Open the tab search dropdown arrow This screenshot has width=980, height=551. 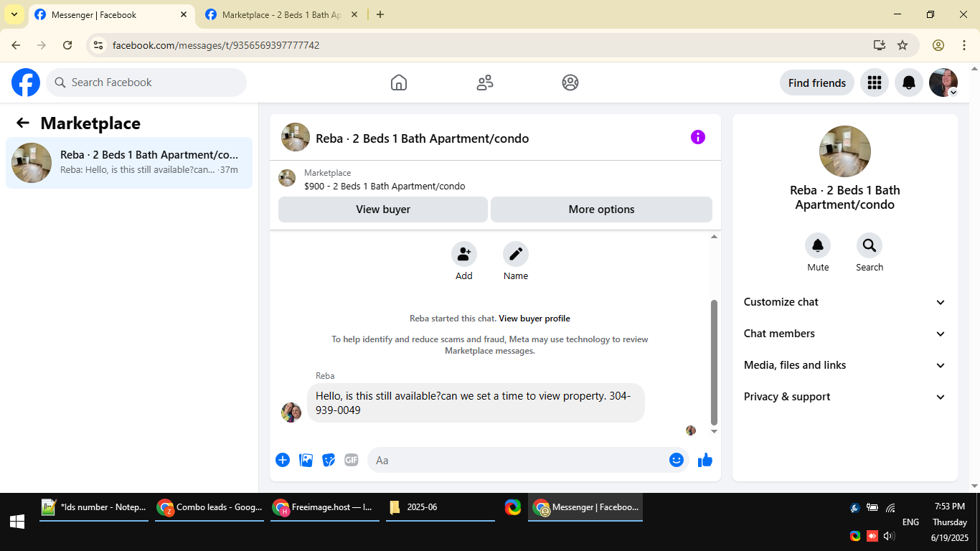[x=14, y=14]
